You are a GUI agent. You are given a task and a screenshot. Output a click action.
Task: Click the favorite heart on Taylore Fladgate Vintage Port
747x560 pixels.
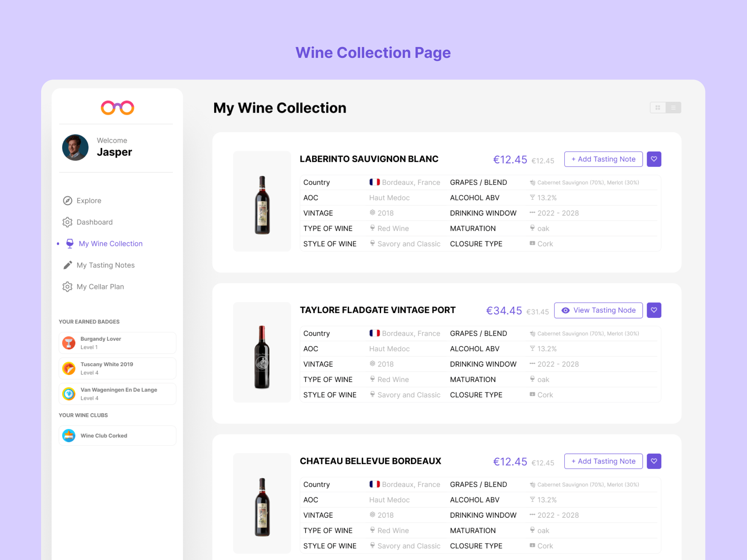653,310
